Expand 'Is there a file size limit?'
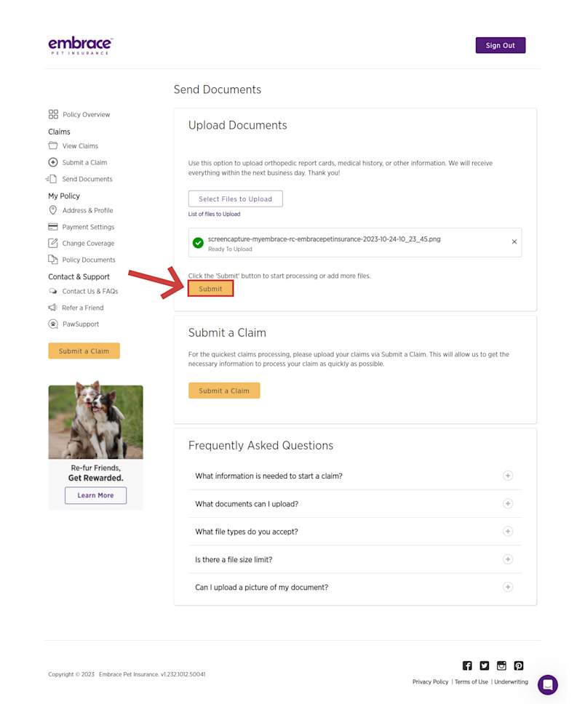The height and width of the screenshot is (728, 585). pyautogui.click(x=508, y=559)
